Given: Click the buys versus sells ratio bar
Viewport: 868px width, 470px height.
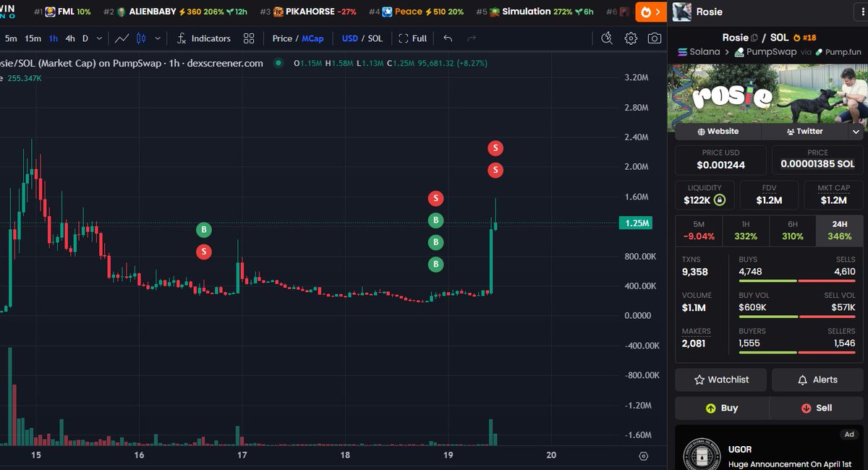Looking at the screenshot, I should (x=796, y=281).
